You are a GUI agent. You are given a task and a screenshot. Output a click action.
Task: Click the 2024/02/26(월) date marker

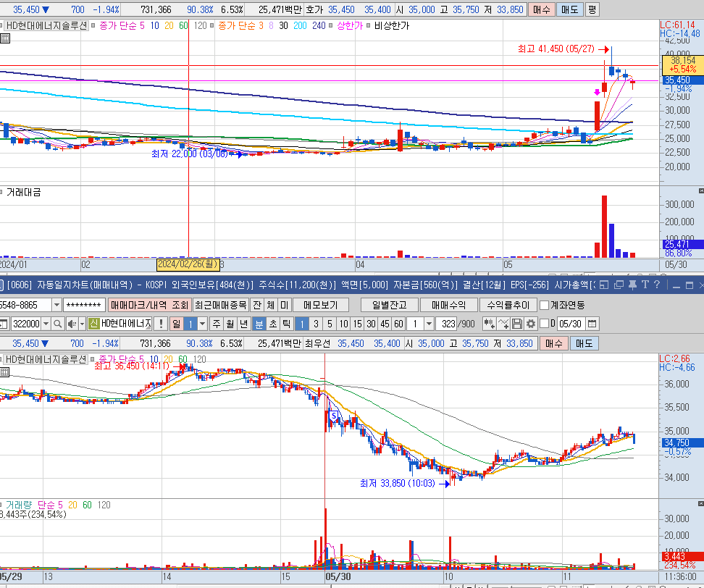[x=188, y=264]
